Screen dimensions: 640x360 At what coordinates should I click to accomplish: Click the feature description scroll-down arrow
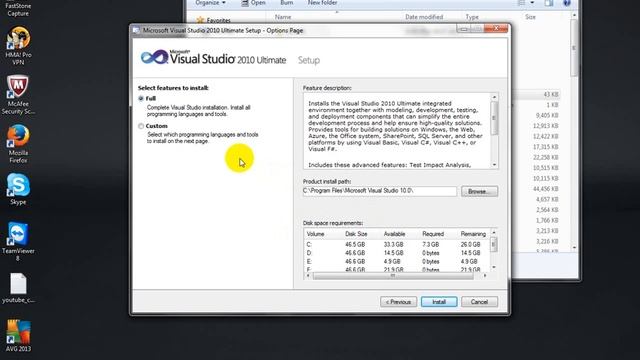(x=494, y=165)
